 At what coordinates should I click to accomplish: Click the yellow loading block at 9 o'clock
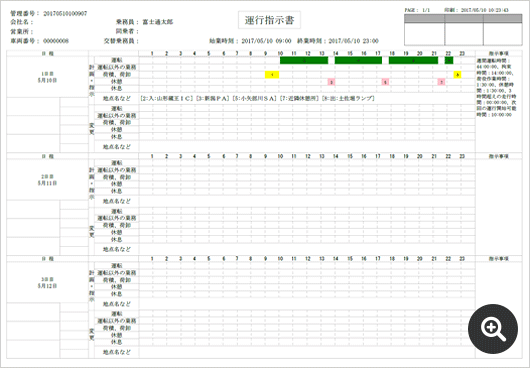point(272,75)
